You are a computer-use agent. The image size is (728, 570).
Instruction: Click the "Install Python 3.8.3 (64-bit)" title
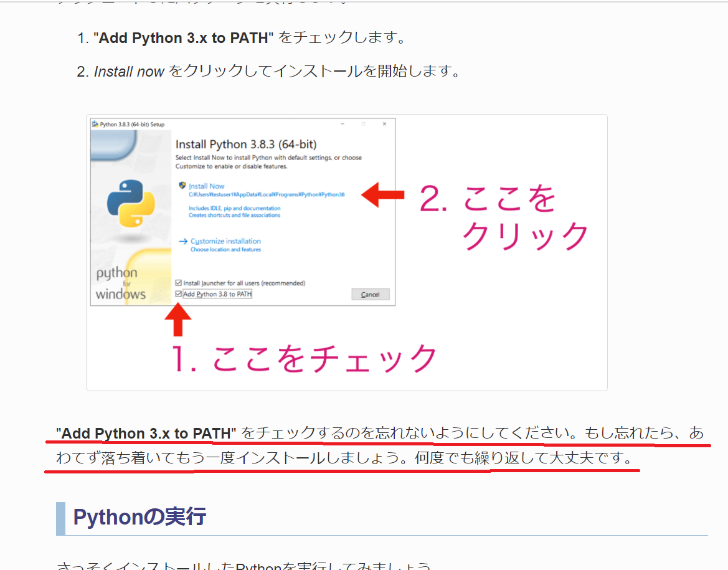click(x=246, y=145)
